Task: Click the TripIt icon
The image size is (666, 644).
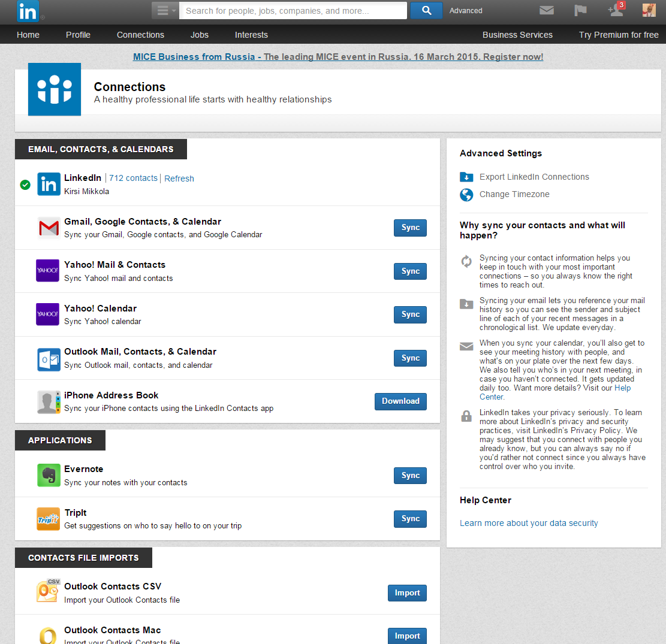Action: (x=49, y=519)
